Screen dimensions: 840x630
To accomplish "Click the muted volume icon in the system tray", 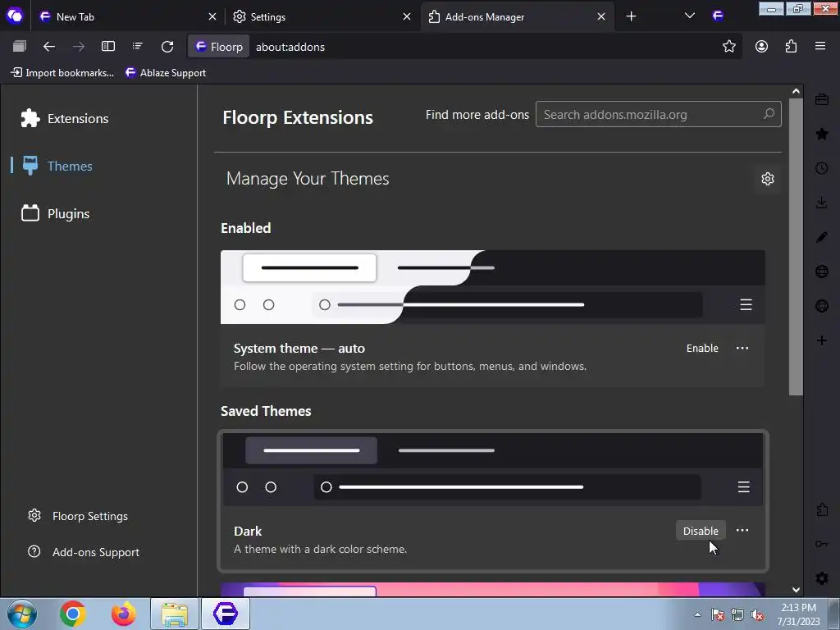I will pos(757,614).
